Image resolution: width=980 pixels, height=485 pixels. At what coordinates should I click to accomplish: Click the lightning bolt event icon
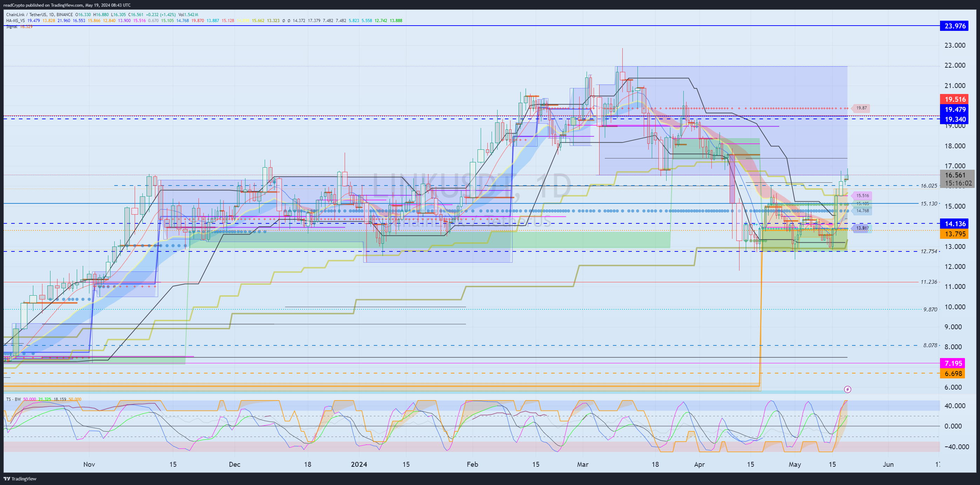click(x=847, y=389)
